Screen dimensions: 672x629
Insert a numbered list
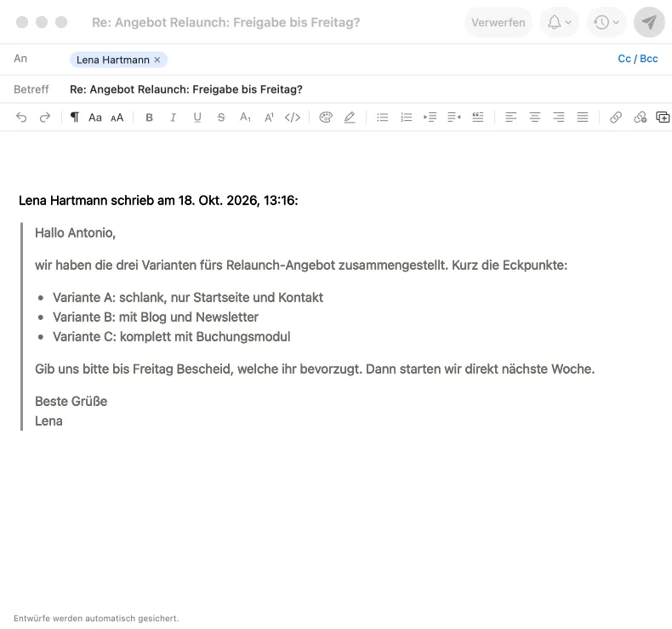407,117
